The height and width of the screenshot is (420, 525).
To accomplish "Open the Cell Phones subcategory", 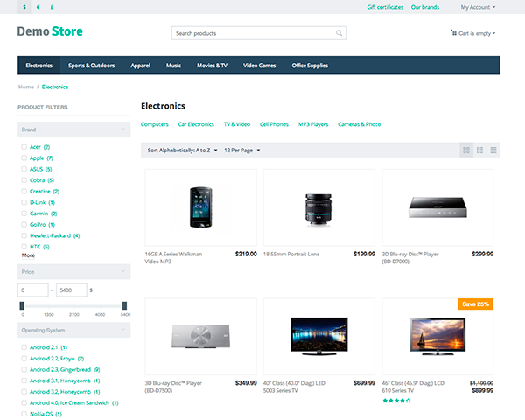I will 274,124.
